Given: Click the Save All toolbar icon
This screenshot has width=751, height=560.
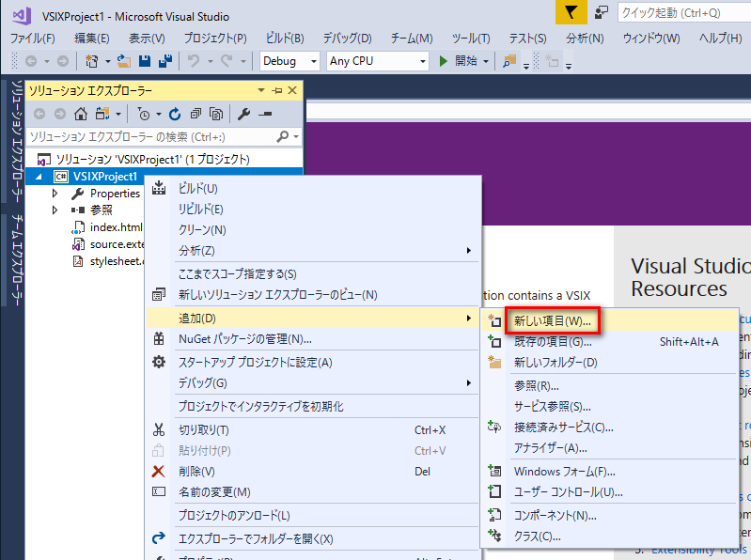Looking at the screenshot, I should click(165, 61).
